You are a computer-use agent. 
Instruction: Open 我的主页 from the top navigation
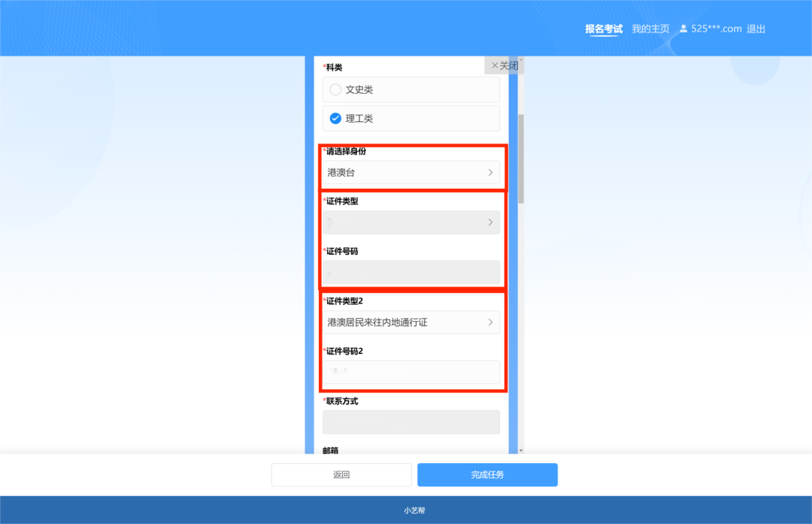650,28
